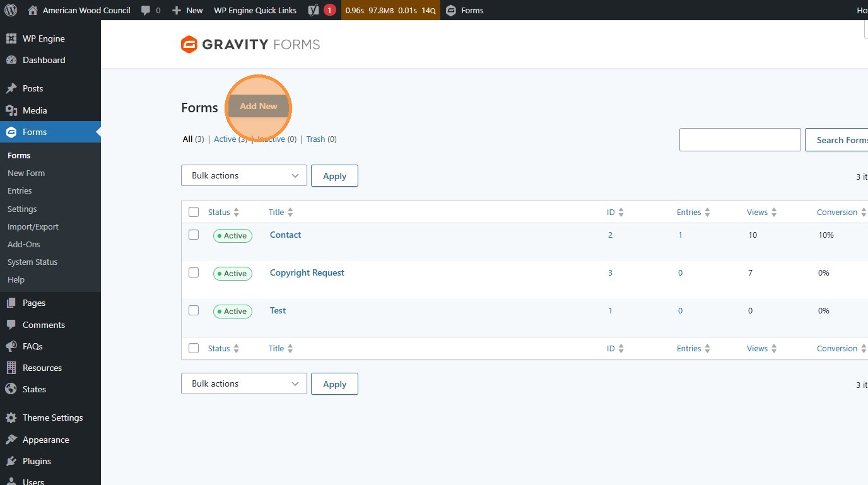The width and height of the screenshot is (868, 485).
Task: Click the Posts pushpin icon
Action: [x=11, y=88]
